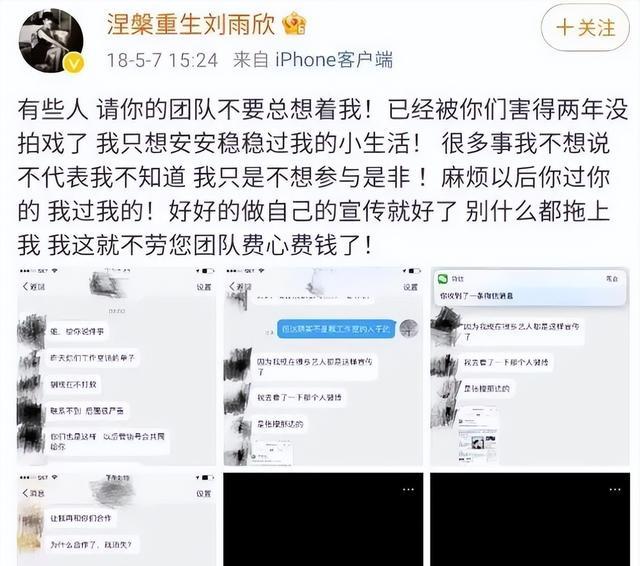Viewport: 640px width, 566px height.
Task: Click the three-dot icon on last black image
Action: coord(615,489)
